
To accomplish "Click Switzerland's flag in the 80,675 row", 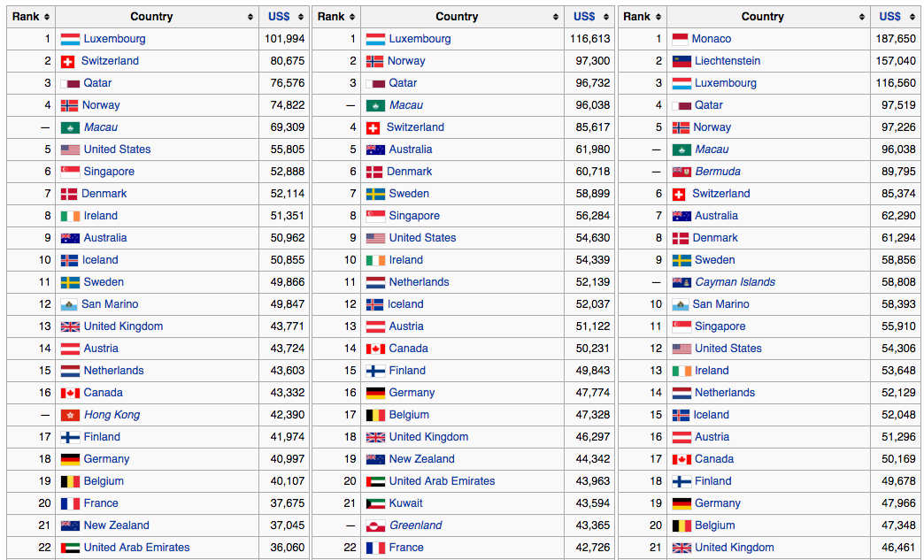I will (x=67, y=61).
